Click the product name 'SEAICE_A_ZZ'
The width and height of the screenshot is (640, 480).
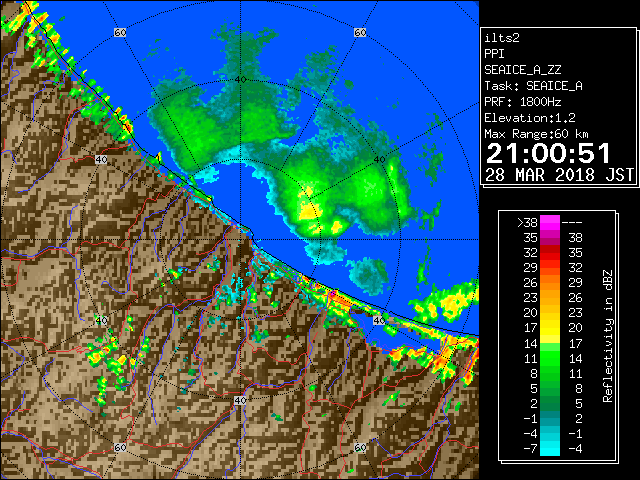tap(522, 70)
